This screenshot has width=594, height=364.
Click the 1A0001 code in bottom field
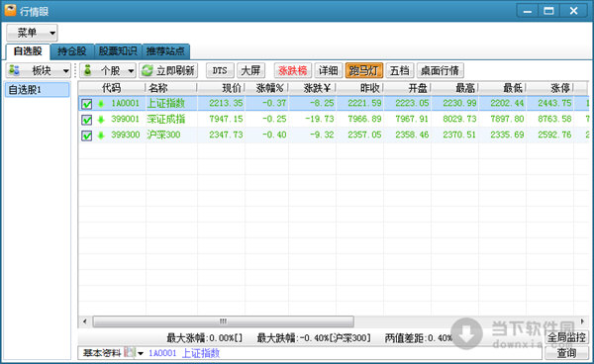coord(162,353)
